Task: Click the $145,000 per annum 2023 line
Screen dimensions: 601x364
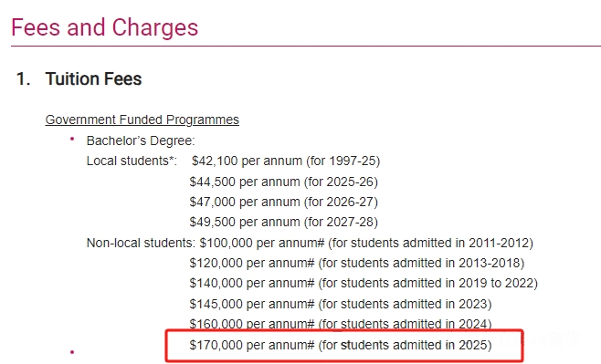Action: pyautogui.click(x=341, y=305)
